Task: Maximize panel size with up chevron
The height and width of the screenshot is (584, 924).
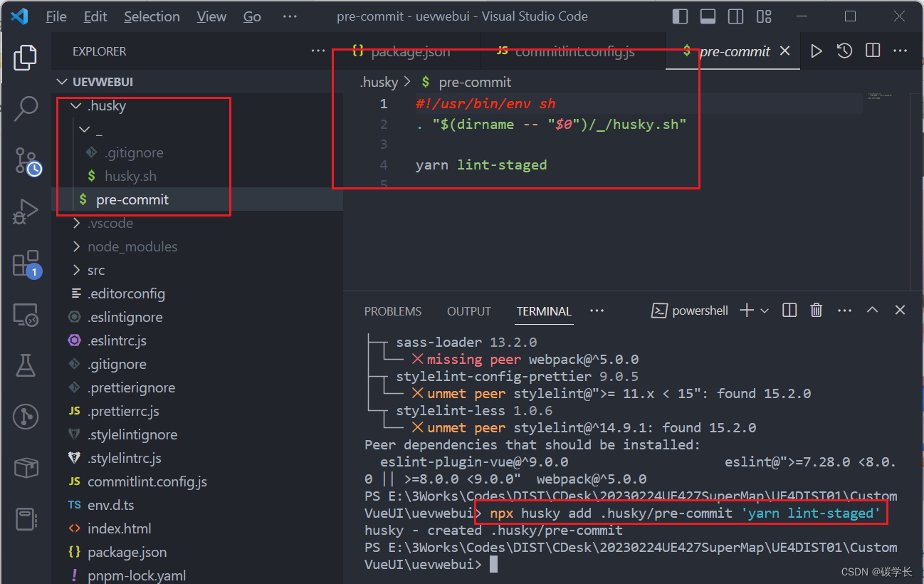Action: point(872,311)
